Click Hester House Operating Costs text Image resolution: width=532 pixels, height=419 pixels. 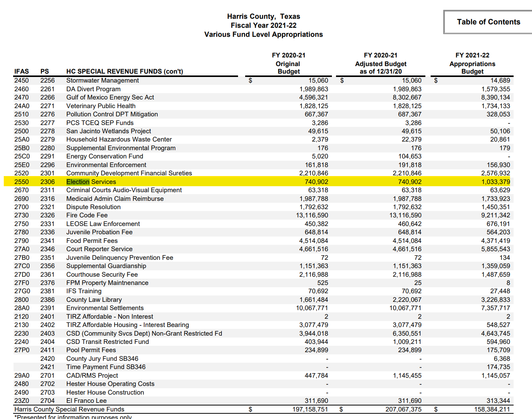[110, 384]
